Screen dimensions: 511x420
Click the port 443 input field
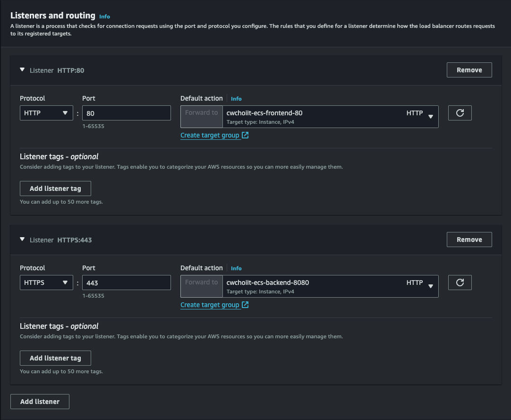click(x=126, y=283)
